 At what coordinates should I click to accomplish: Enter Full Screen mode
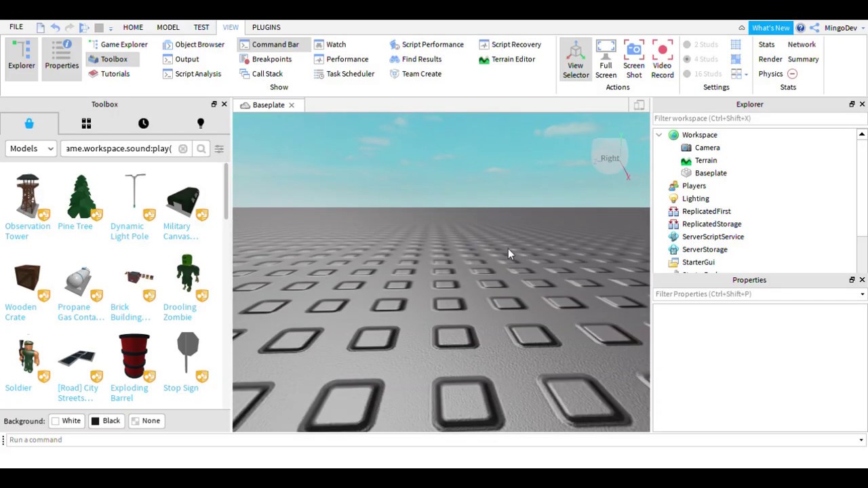point(606,59)
